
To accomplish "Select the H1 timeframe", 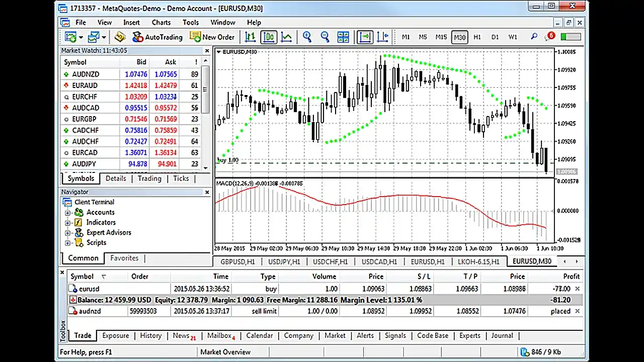I will (477, 37).
